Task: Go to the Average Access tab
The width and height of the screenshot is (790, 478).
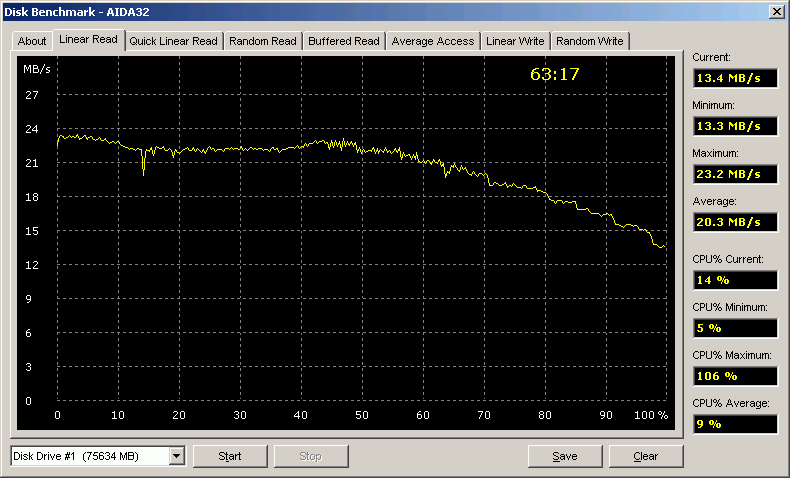Action: click(433, 41)
